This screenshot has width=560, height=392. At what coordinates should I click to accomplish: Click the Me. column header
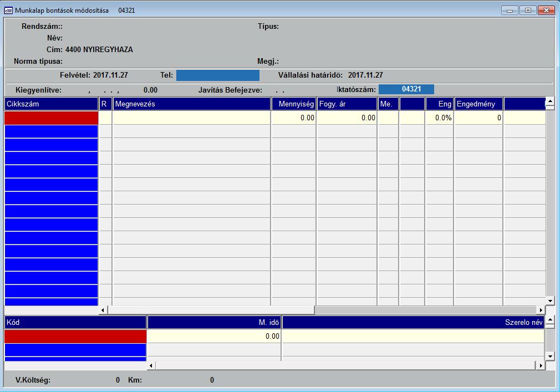click(x=388, y=104)
